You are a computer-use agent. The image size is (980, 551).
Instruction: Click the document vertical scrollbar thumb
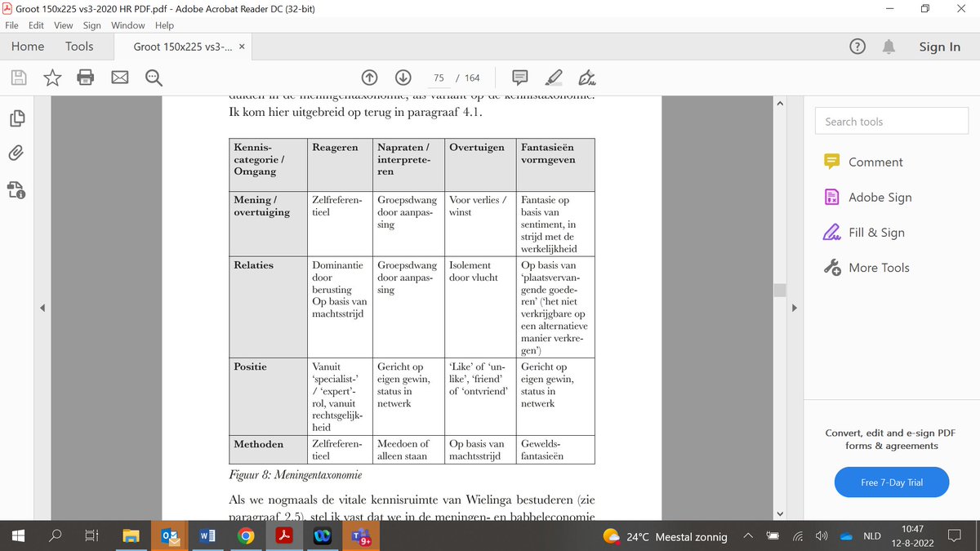tap(780, 291)
